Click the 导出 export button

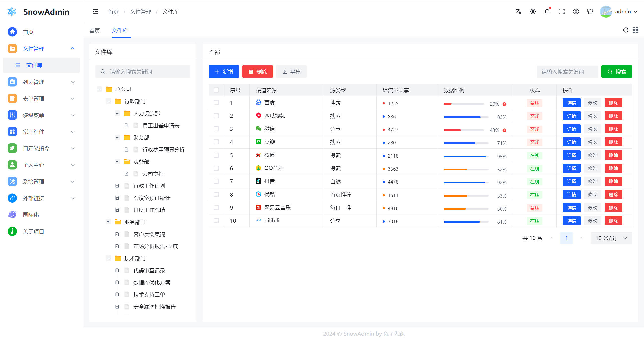pos(291,72)
